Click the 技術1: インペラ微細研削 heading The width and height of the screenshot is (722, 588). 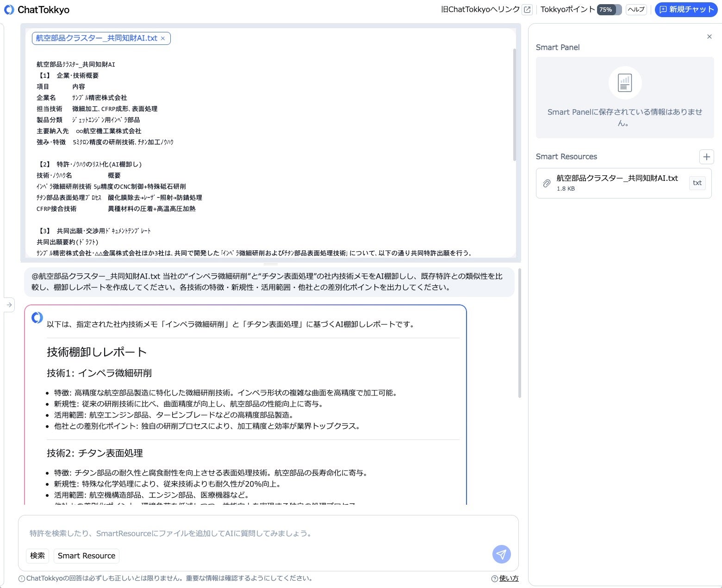tap(99, 373)
